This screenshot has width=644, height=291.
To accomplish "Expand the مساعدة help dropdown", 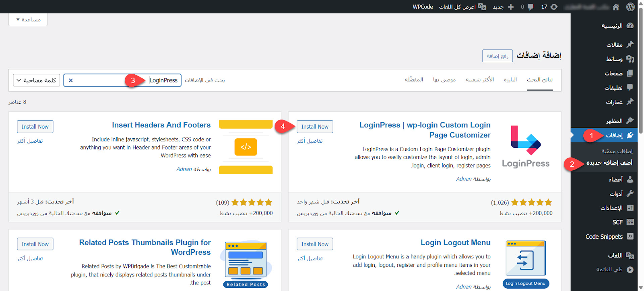I will coord(28,20).
